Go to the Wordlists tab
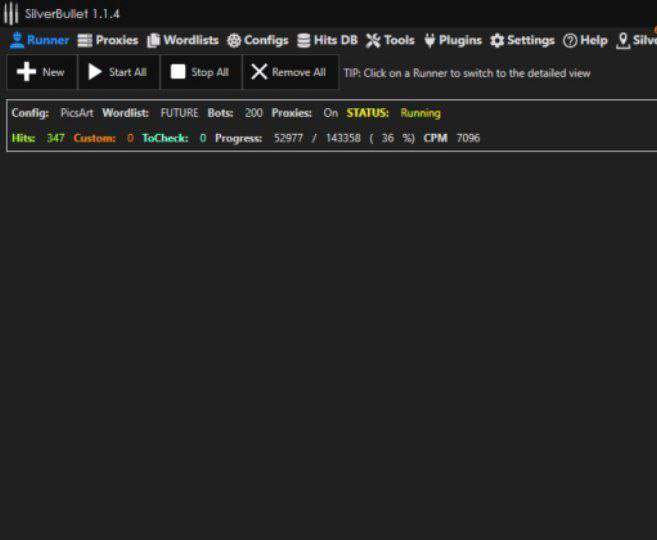The width and height of the screenshot is (657, 540). 183,40
